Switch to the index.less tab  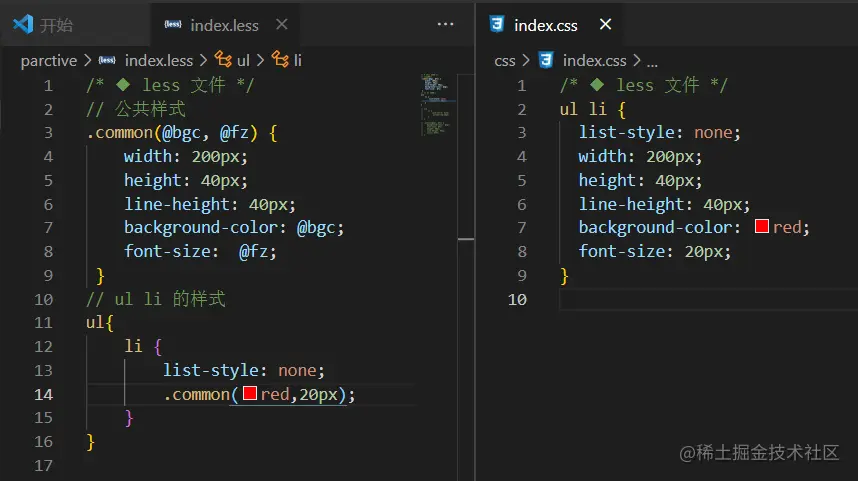pos(224,25)
